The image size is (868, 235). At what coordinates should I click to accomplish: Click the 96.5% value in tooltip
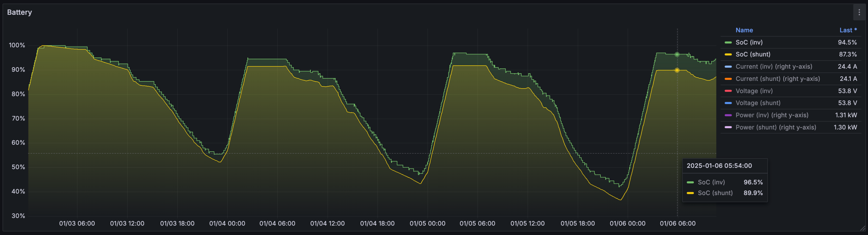point(753,182)
